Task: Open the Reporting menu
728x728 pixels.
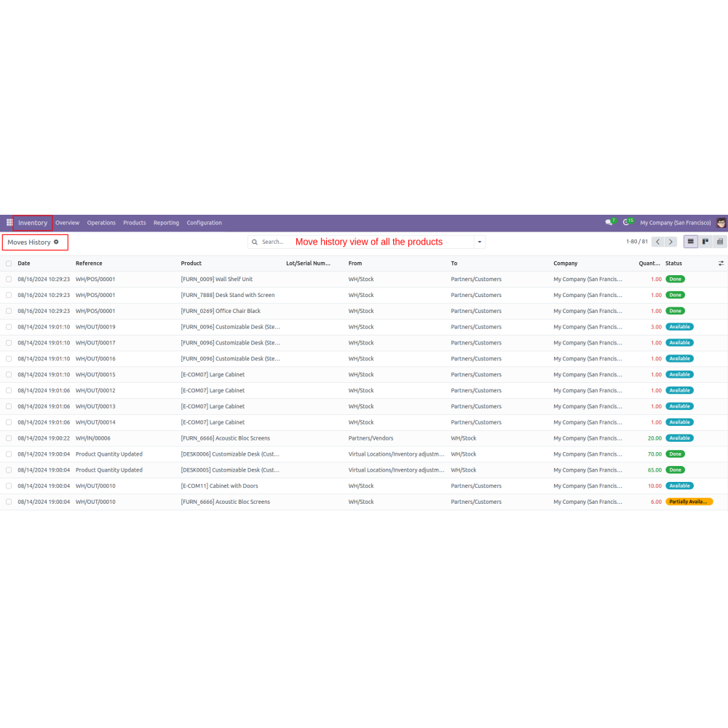Action: coord(166,223)
